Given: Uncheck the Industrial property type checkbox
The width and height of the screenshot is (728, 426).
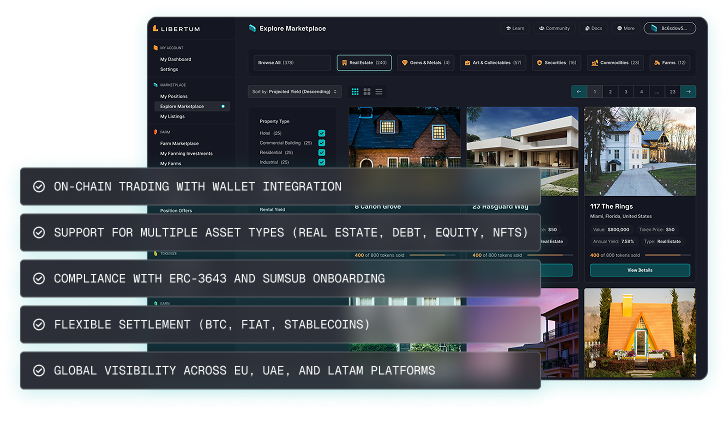Looking at the screenshot, I should (x=322, y=162).
